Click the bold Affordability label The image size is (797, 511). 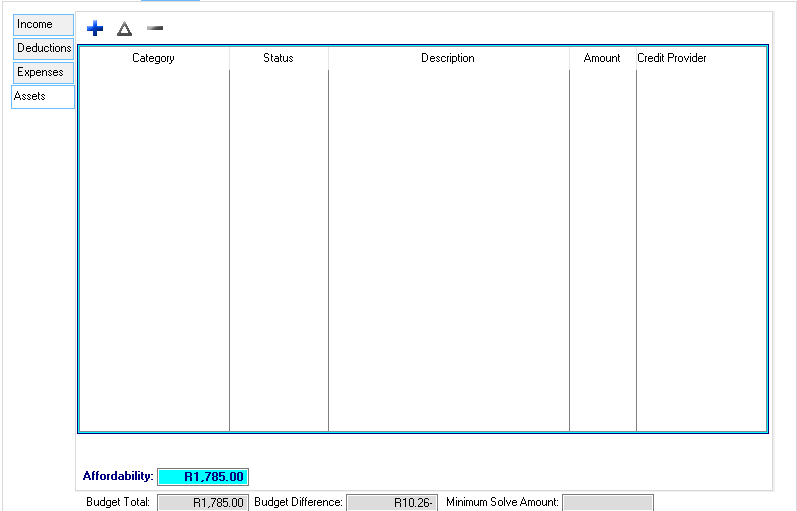coord(118,477)
